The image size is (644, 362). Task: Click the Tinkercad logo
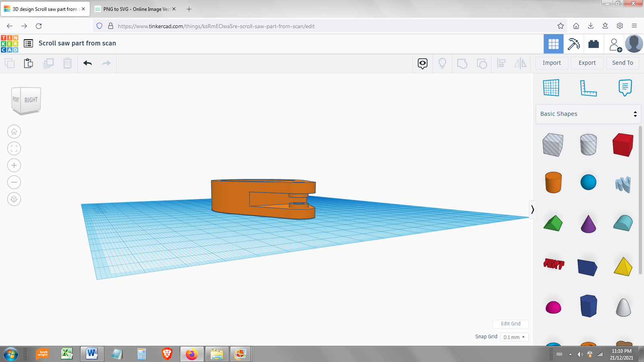pos(10,44)
